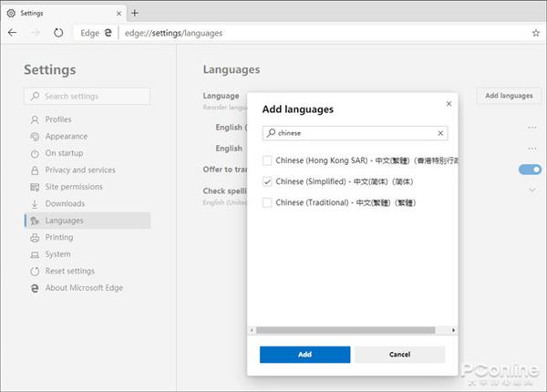Click the address bar URL
Image resolution: width=547 pixels, height=392 pixels.
(x=173, y=33)
